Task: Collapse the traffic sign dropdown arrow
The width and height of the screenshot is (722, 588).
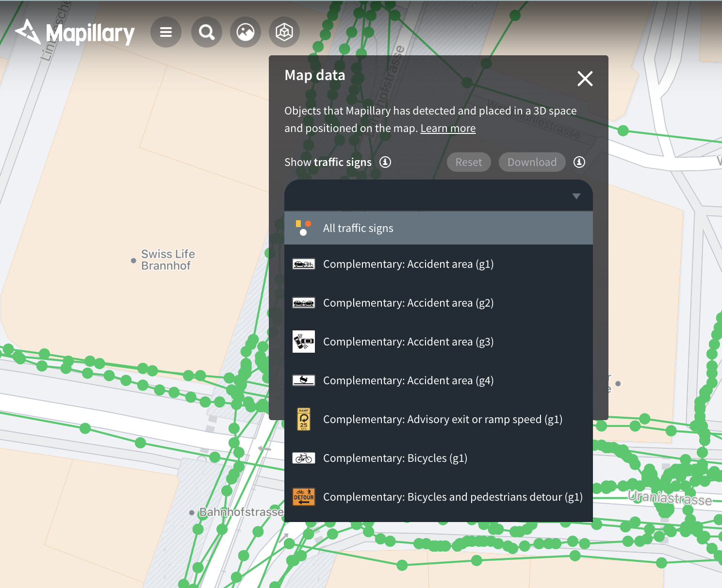Action: tap(576, 196)
